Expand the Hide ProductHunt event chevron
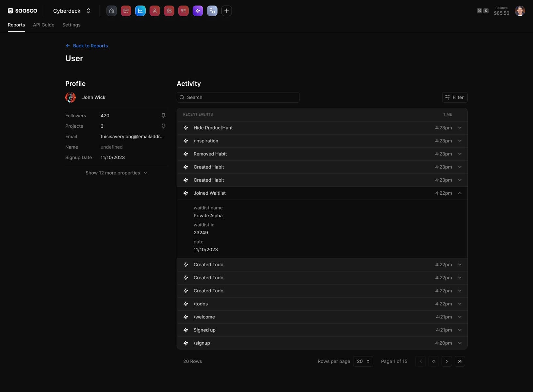 [460, 128]
